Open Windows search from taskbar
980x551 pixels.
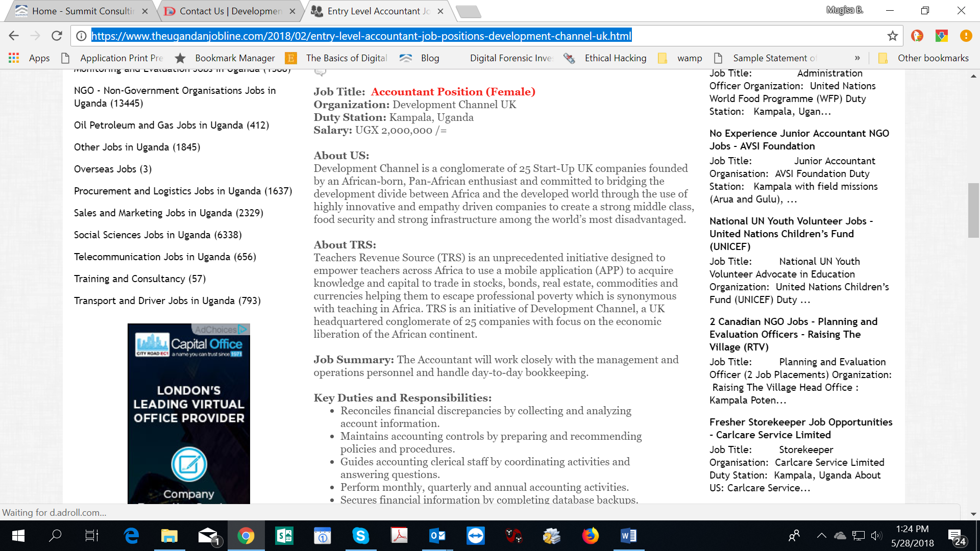55,536
